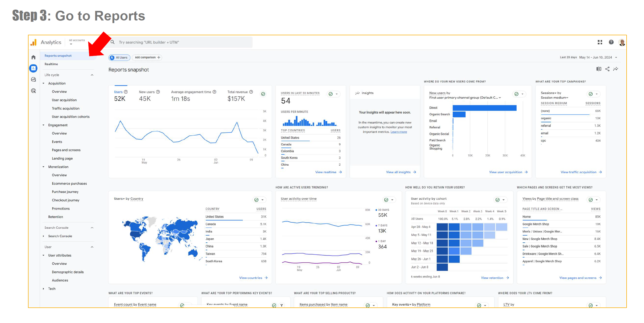Screen dimensions: 644x323
Task: Click the help question mark icon
Action: pyautogui.click(x=611, y=42)
